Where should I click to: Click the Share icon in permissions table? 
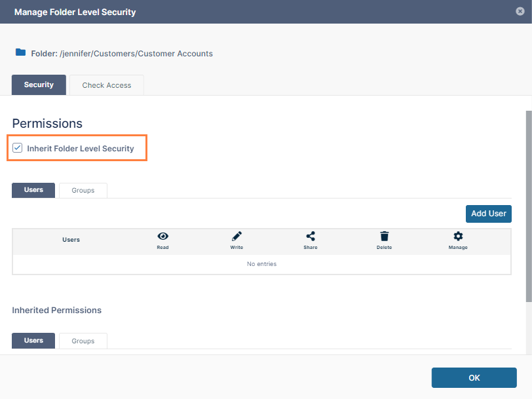(x=311, y=237)
